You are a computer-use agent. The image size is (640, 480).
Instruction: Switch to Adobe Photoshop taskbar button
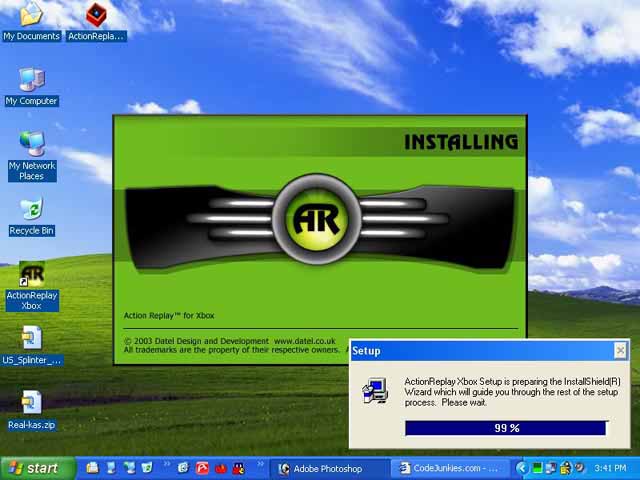(329, 469)
